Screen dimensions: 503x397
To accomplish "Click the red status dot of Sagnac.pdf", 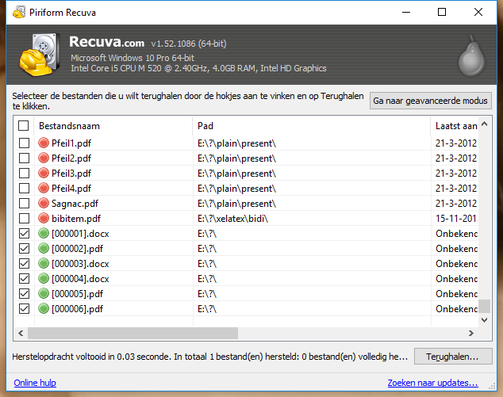I will (x=43, y=203).
